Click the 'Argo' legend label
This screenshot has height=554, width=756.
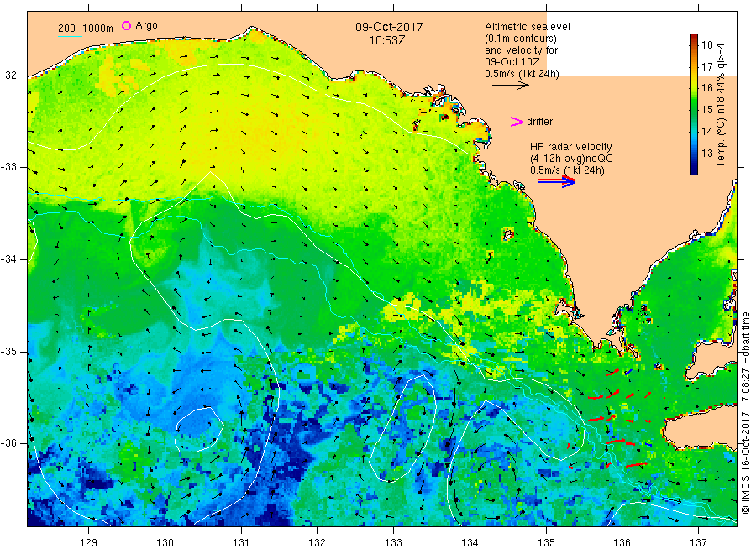146,25
